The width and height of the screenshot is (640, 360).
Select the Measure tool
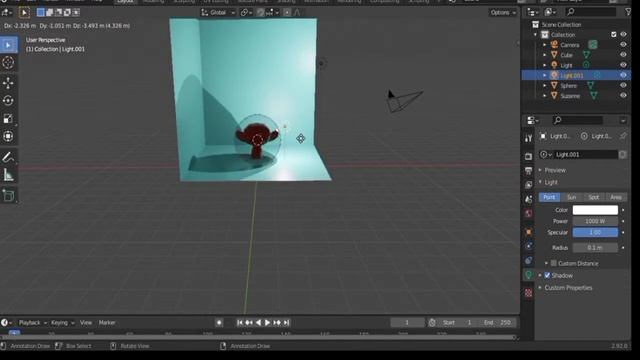(8, 175)
